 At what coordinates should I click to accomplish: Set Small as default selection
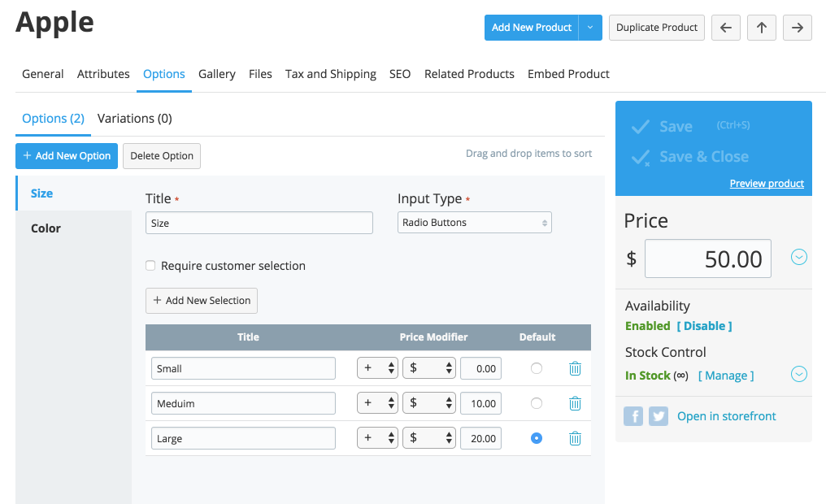pos(537,368)
